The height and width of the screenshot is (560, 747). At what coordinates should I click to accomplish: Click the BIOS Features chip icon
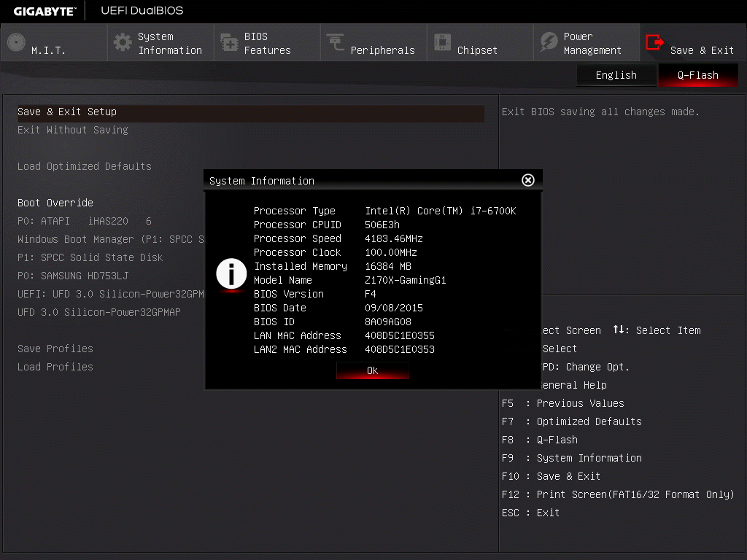point(229,42)
